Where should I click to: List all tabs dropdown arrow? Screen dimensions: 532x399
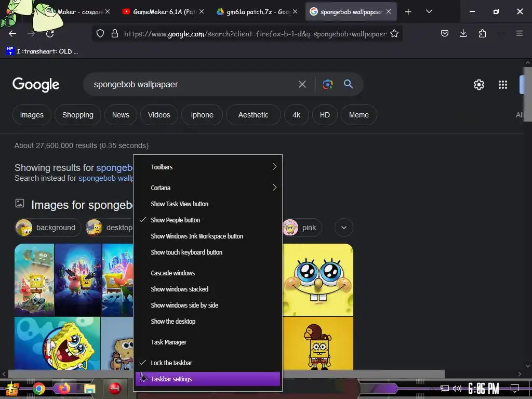point(429,11)
